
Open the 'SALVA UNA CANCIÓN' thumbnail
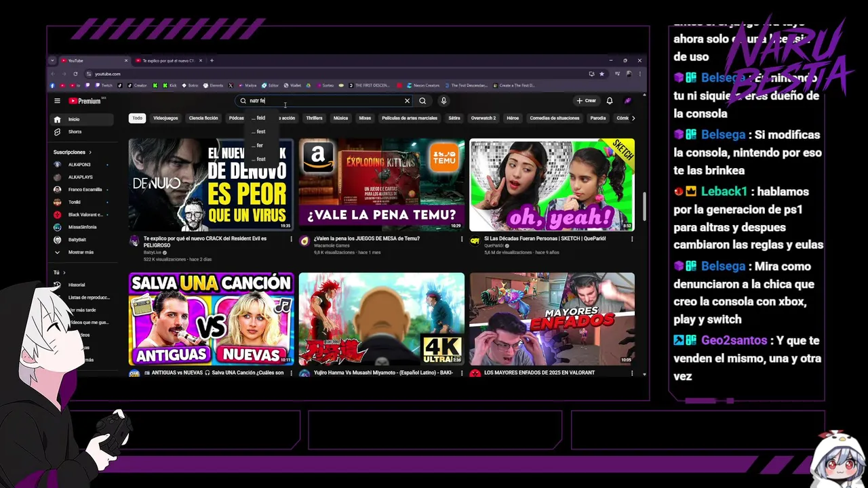[211, 319]
